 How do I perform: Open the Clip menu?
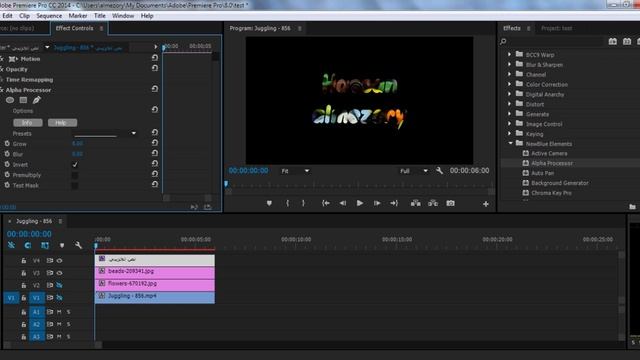click(x=24, y=16)
